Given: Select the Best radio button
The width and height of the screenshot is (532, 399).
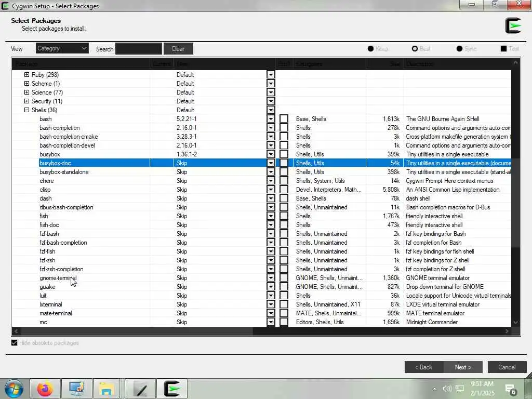Looking at the screenshot, I should [415, 49].
